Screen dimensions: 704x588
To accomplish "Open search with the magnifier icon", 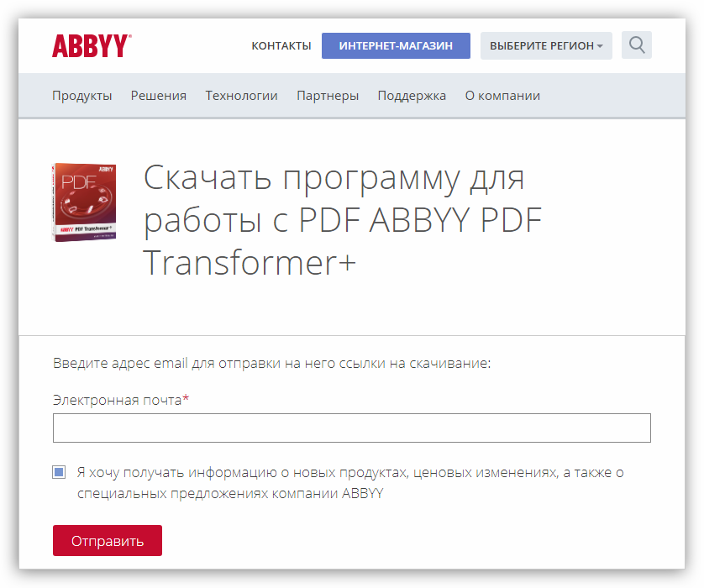I will 637,45.
